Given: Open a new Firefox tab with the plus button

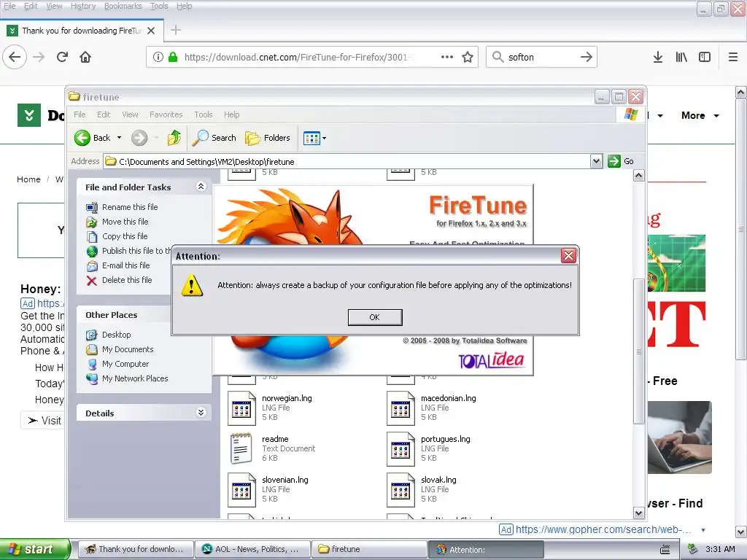Looking at the screenshot, I should coord(176,30).
